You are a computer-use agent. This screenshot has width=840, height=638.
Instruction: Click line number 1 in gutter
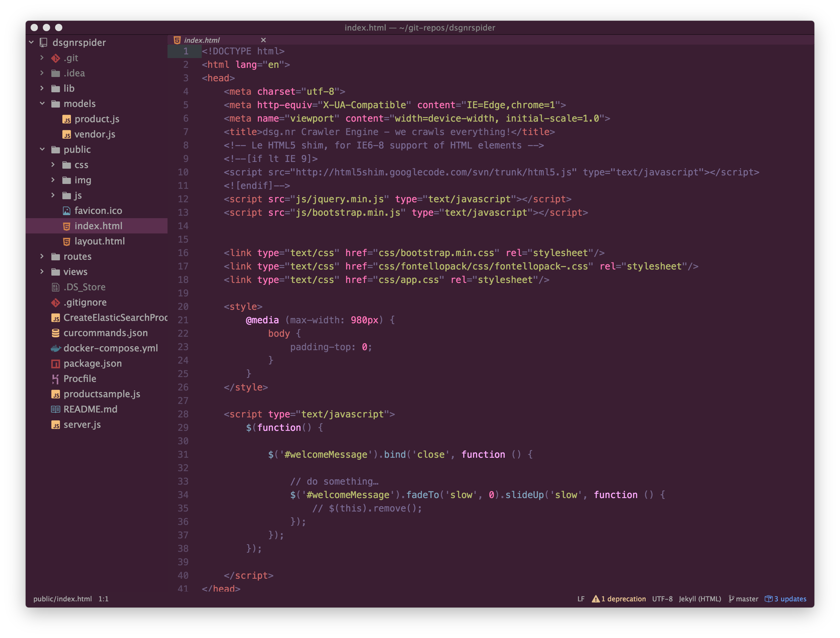[x=186, y=51]
